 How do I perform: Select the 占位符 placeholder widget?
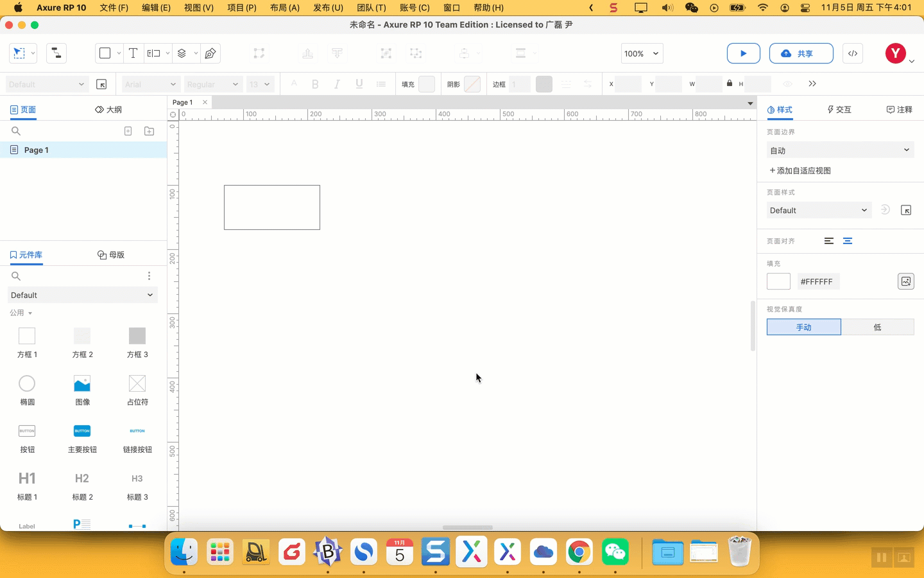point(137,390)
